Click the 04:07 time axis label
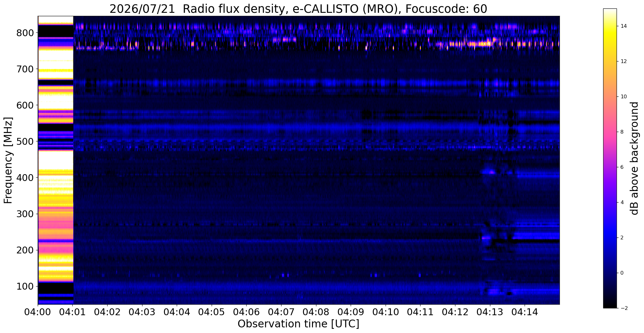This screenshot has height=333, width=644. (281, 312)
